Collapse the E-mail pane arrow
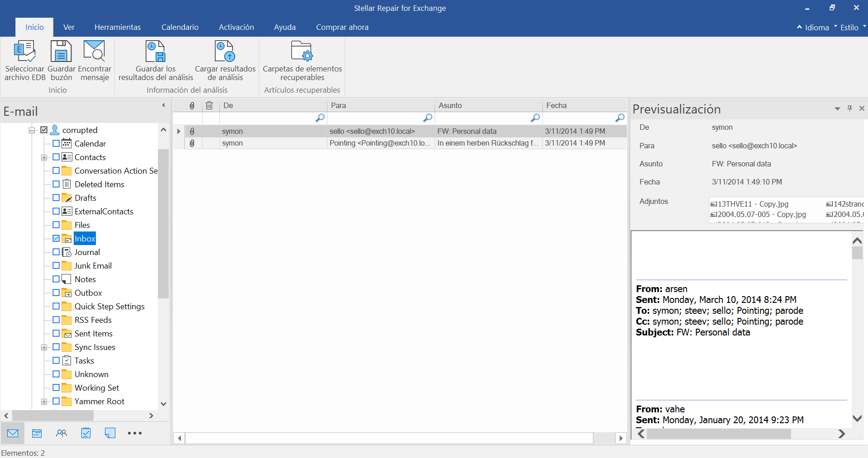Screen dimensions: 868x458 [163, 105]
